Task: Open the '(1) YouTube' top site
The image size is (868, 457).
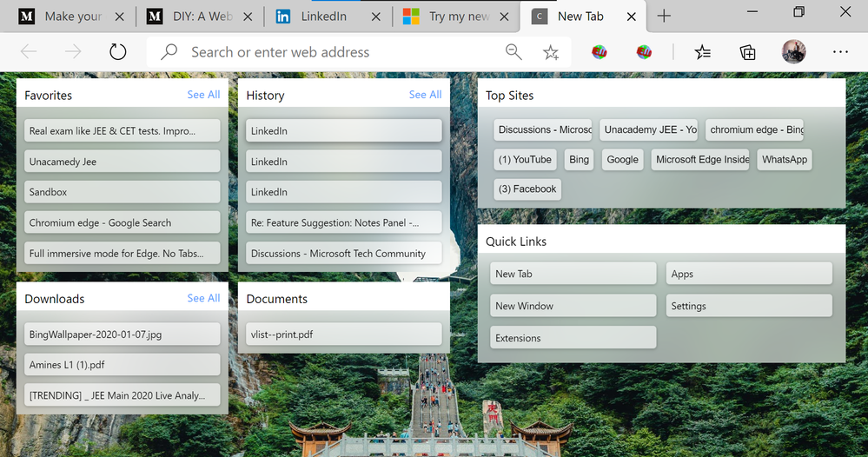Action: coord(525,159)
